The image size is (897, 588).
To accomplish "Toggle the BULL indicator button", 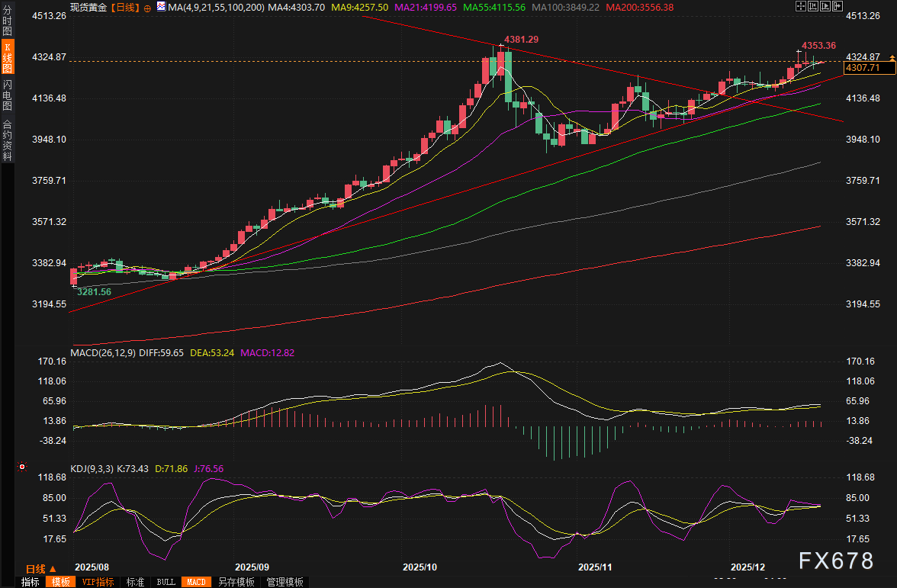I will click(x=166, y=582).
